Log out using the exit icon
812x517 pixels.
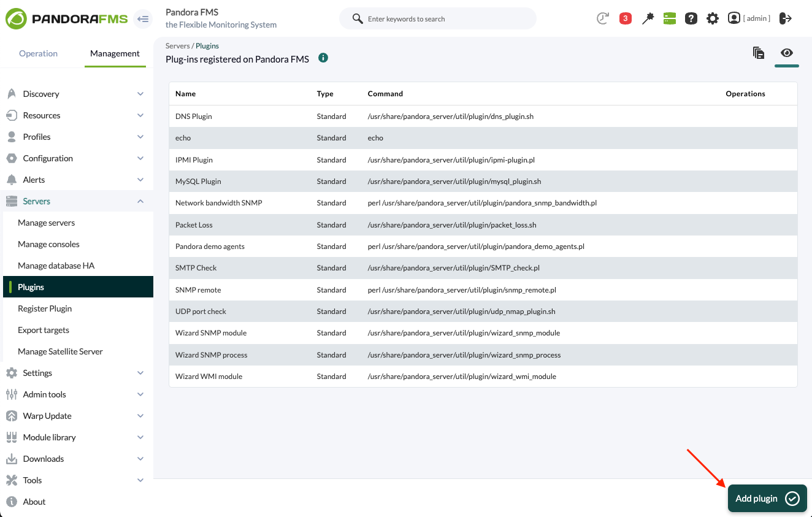pyautogui.click(x=786, y=18)
